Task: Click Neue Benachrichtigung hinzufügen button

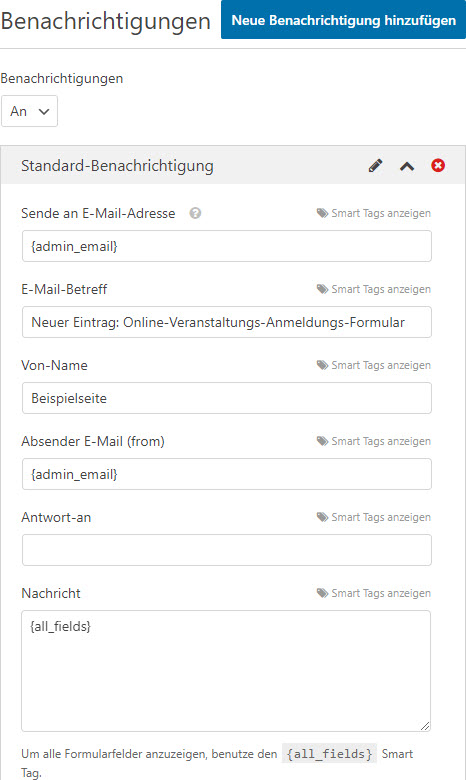Action: pos(344,19)
